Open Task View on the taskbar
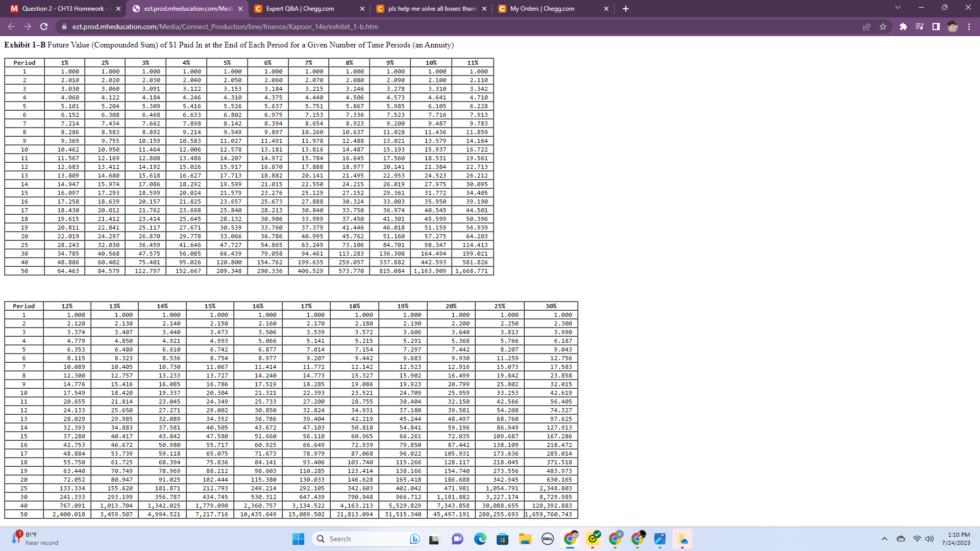The height and width of the screenshot is (551, 980). coord(434,539)
